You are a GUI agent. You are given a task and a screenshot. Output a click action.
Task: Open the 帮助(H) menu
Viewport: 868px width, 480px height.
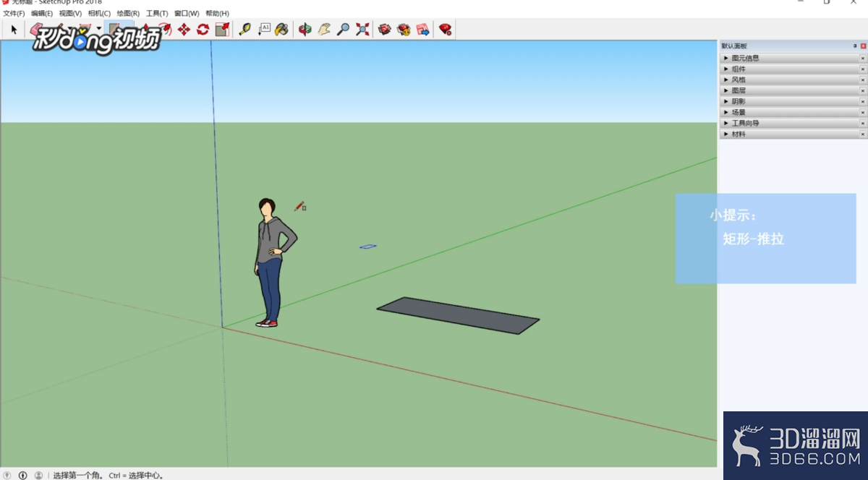pos(217,14)
